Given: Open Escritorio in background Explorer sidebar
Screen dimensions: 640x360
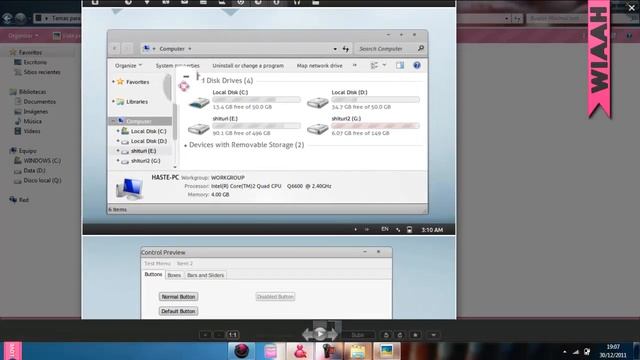Looking at the screenshot, I should click(x=35, y=62).
